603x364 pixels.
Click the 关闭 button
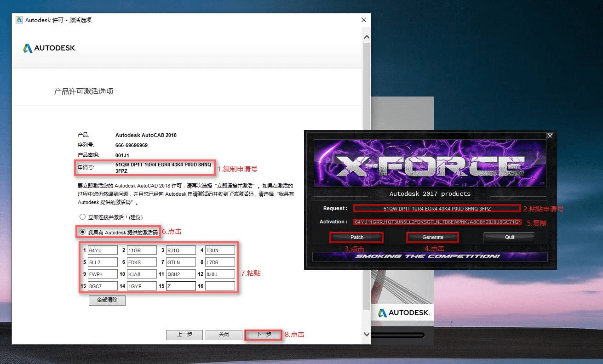(x=224, y=335)
